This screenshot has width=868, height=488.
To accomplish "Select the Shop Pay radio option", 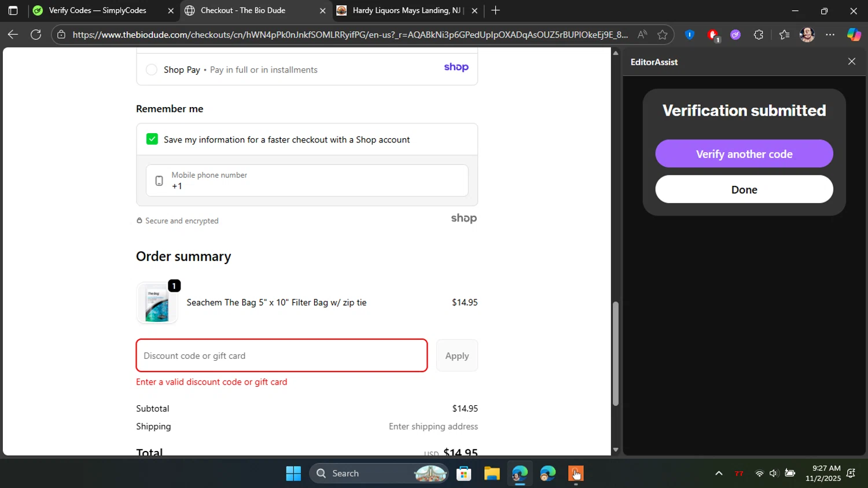I will 152,69.
